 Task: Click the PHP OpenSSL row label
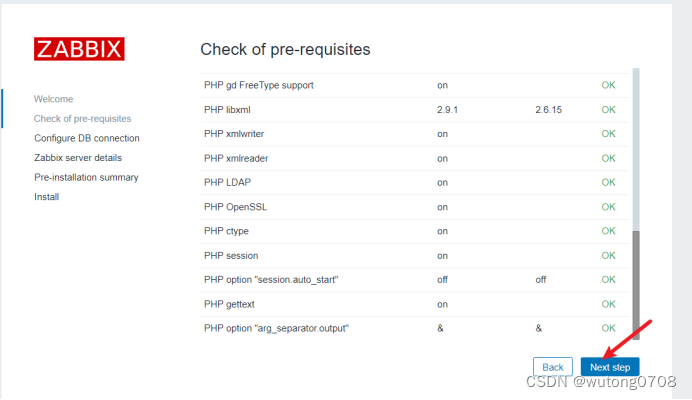[235, 207]
